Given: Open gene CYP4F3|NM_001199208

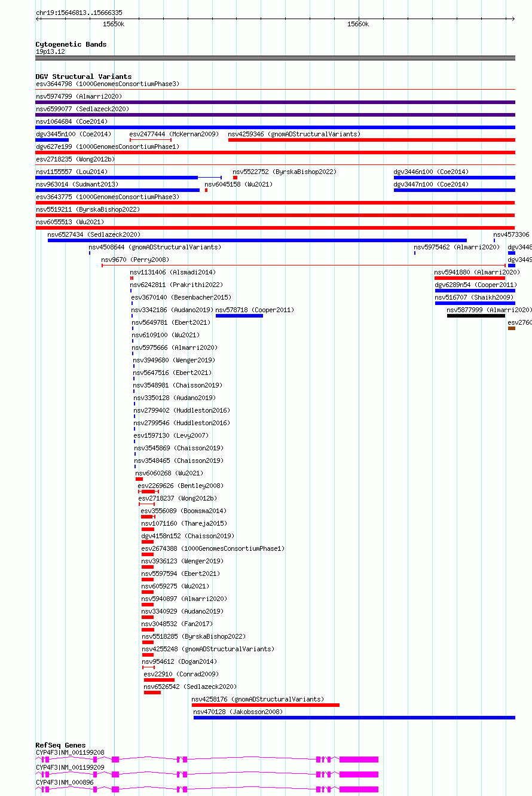Looking at the screenshot, I should pos(207,759).
